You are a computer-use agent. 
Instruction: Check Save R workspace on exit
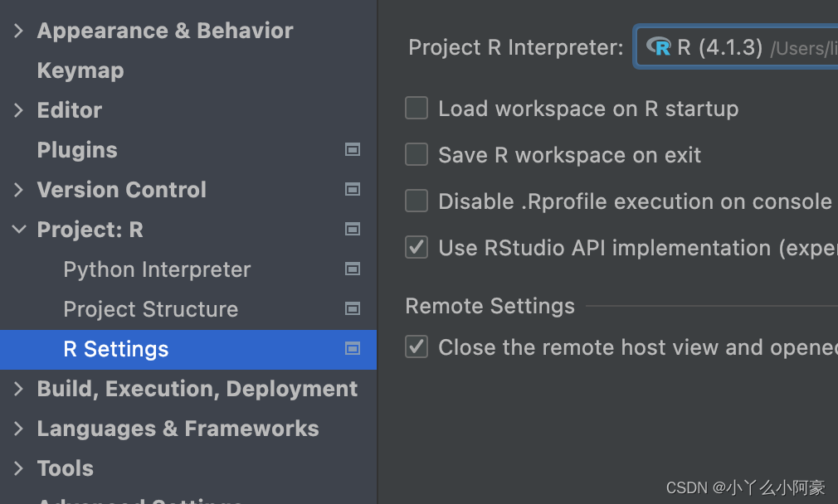pyautogui.click(x=417, y=154)
